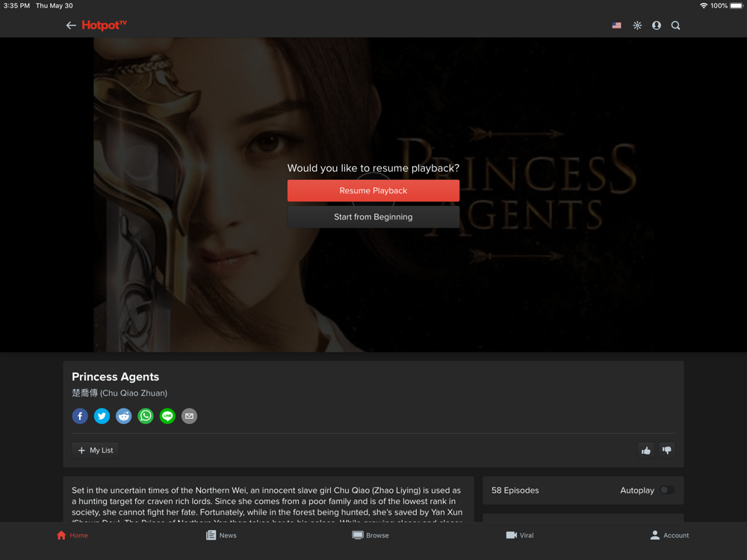Switch to the Home tab
Viewport: 747px width, 560px height.
coord(72,535)
